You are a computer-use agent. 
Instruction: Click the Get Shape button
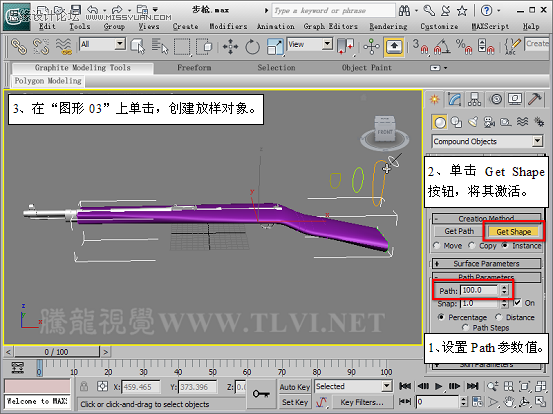(514, 232)
